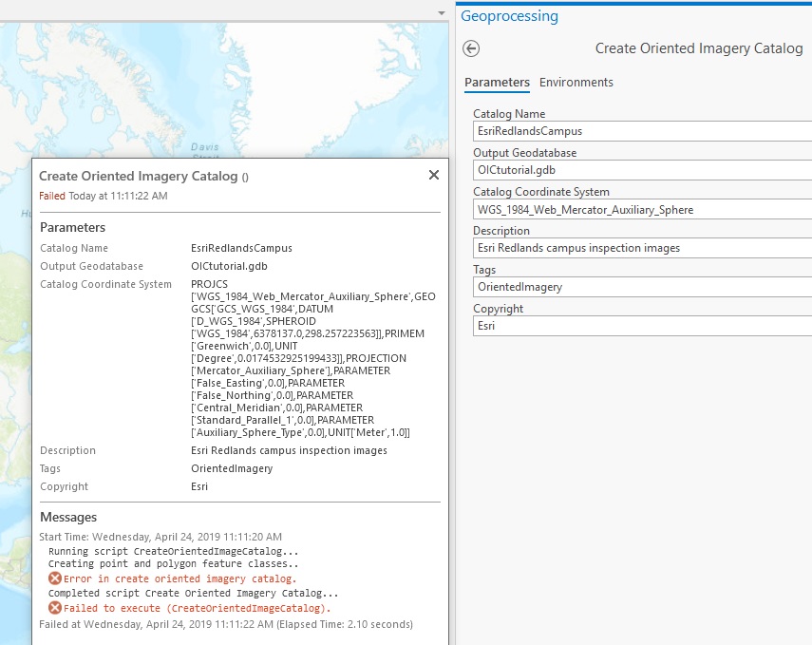Click EsriRedlandsCampus value in the popup
The width and height of the screenshot is (812, 645).
tap(241, 248)
